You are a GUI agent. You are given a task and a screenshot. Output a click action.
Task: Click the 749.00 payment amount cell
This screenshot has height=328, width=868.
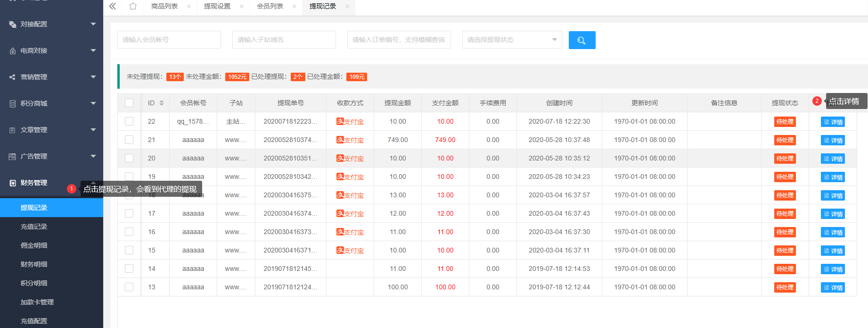tap(445, 140)
